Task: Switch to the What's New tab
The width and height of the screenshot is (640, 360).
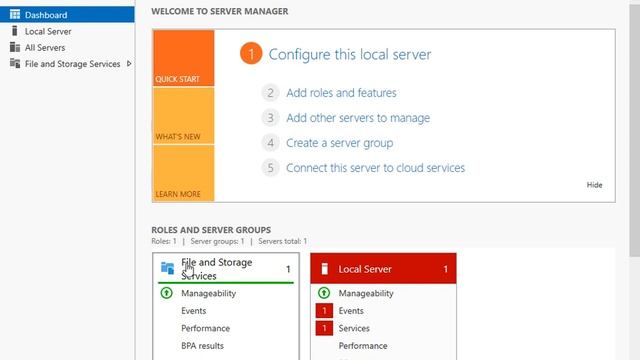Action: pyautogui.click(x=184, y=116)
